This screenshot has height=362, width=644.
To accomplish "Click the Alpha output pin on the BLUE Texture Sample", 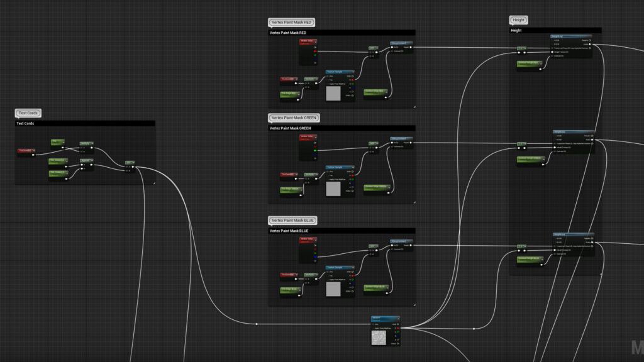I will (x=352, y=287).
